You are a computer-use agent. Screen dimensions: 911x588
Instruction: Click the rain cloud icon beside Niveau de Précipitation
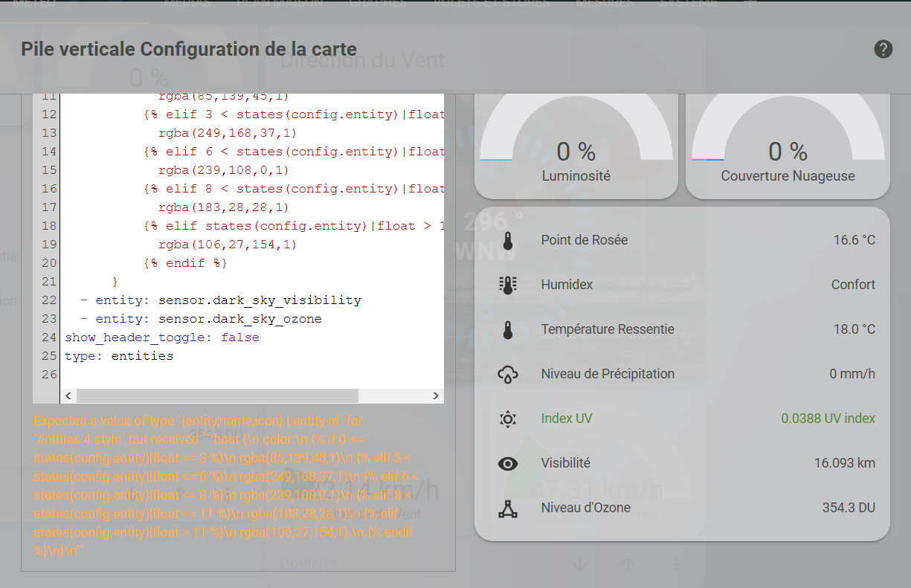click(x=507, y=373)
